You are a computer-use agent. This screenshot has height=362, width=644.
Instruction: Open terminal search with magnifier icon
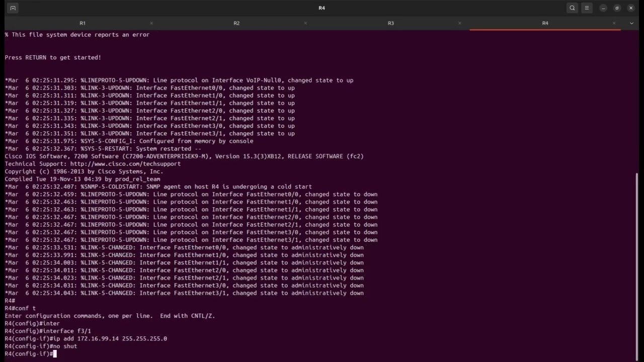(x=572, y=8)
